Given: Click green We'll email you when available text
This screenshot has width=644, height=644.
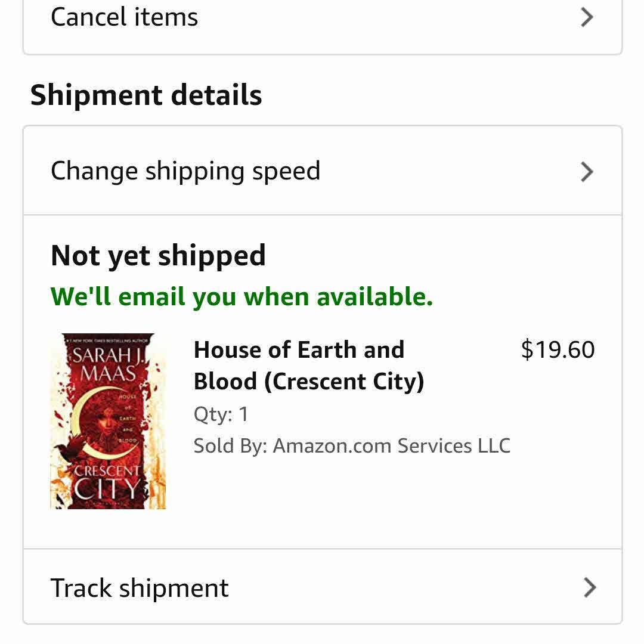Looking at the screenshot, I should (241, 296).
